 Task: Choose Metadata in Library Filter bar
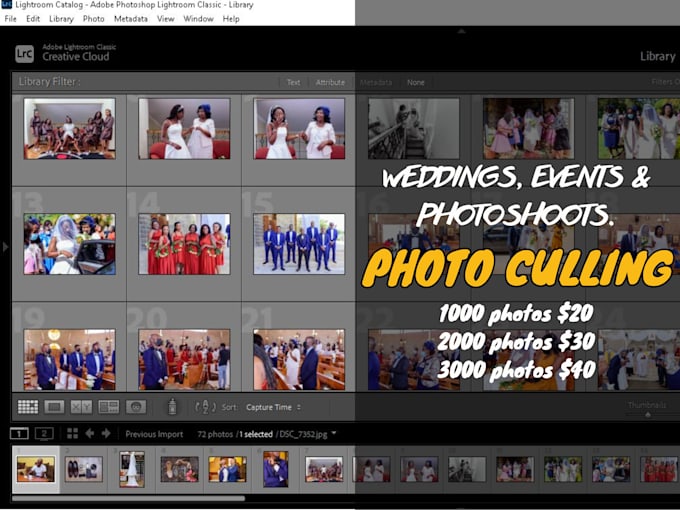click(376, 82)
